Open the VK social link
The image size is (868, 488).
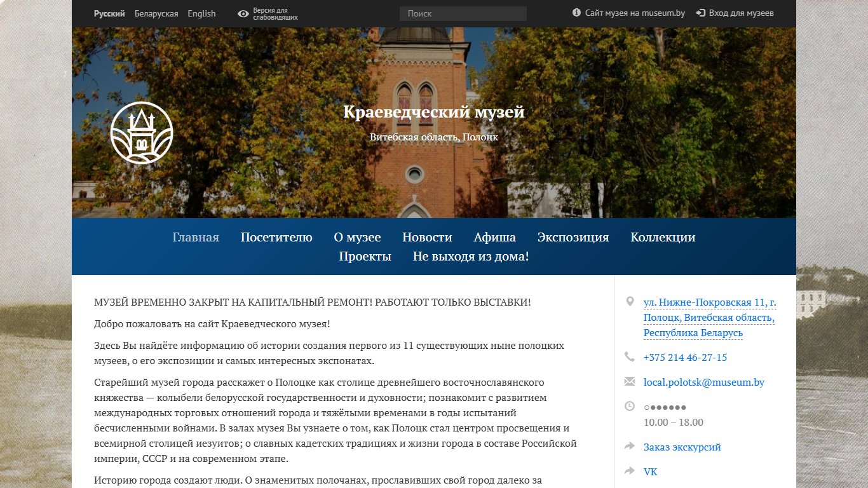click(x=651, y=471)
